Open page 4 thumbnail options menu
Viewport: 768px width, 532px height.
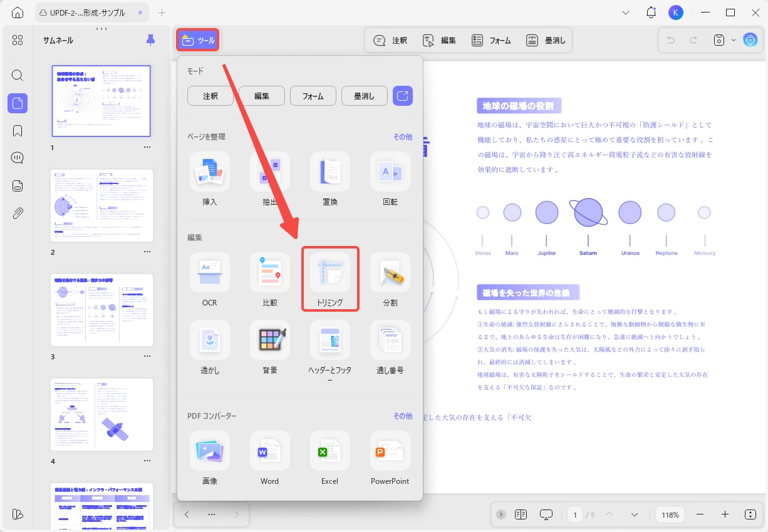pos(147,461)
